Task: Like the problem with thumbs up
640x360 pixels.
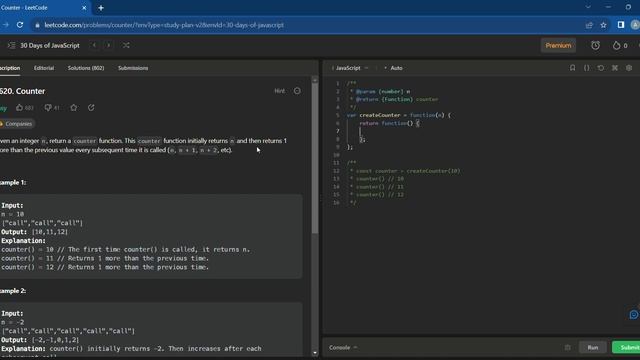Action: click(x=24, y=108)
